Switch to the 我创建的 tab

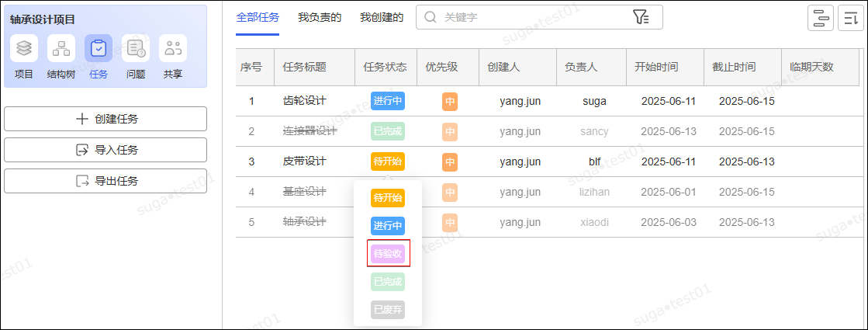coord(382,17)
